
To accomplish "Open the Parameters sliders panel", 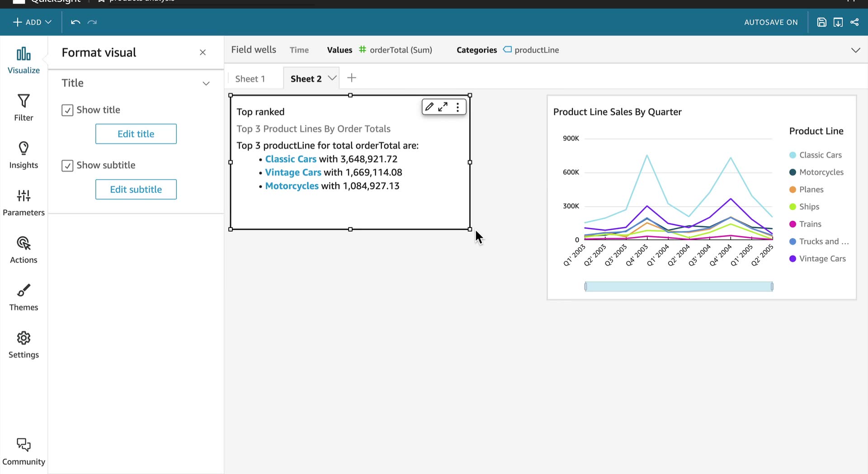I will point(24,203).
